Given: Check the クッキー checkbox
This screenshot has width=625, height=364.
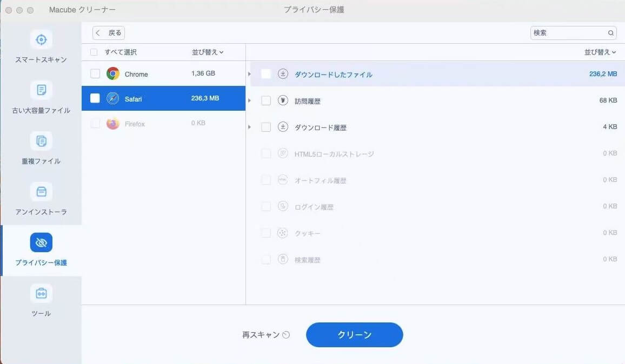Looking at the screenshot, I should [x=266, y=233].
